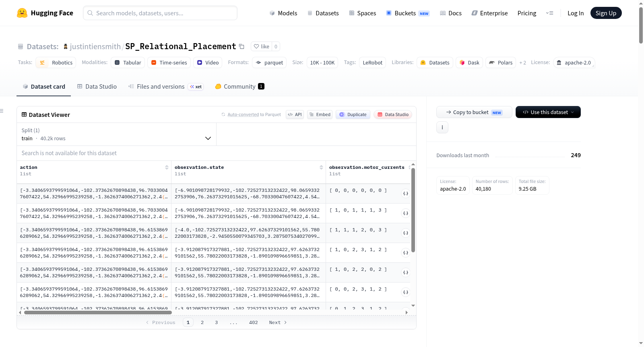
Task: Select the Time-series modality tag
Action: (x=169, y=62)
